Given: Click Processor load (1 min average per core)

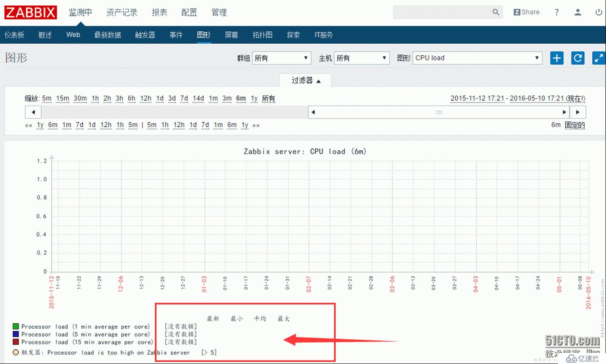Looking at the screenshot, I should coord(86,327).
